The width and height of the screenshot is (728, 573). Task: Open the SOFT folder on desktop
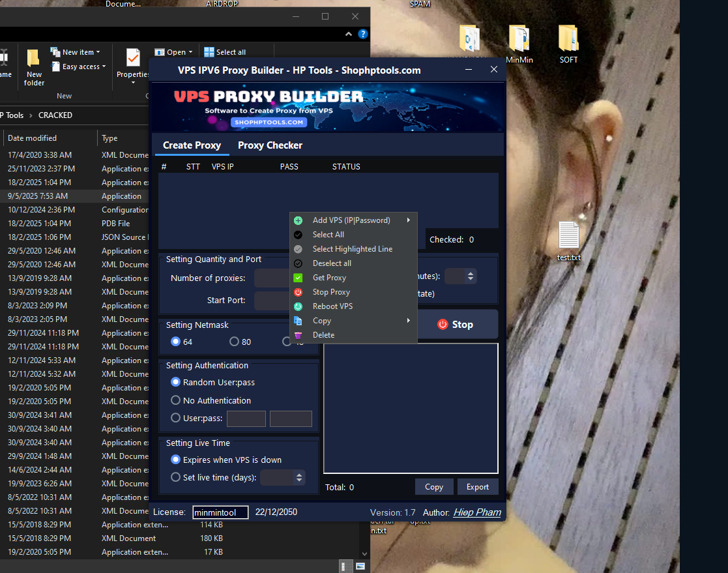(568, 40)
